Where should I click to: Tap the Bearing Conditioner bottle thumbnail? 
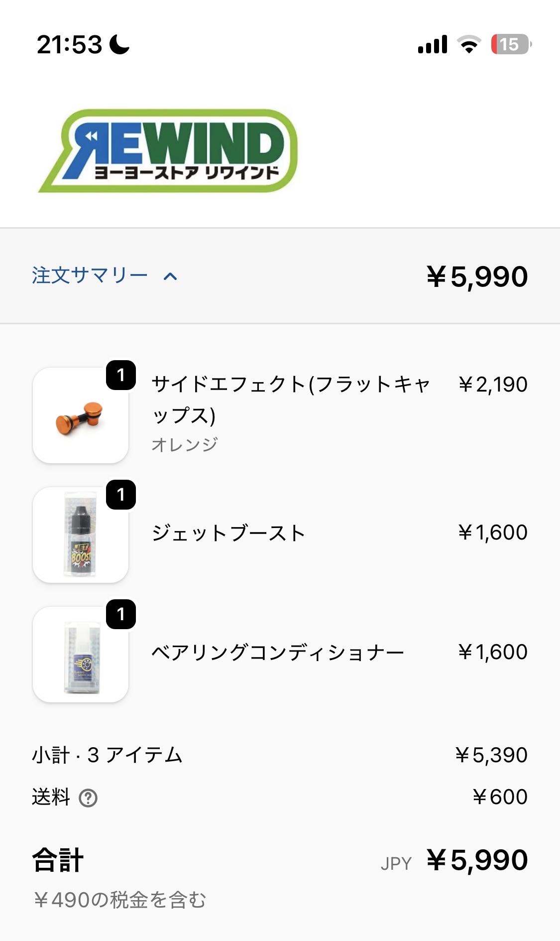(80, 654)
